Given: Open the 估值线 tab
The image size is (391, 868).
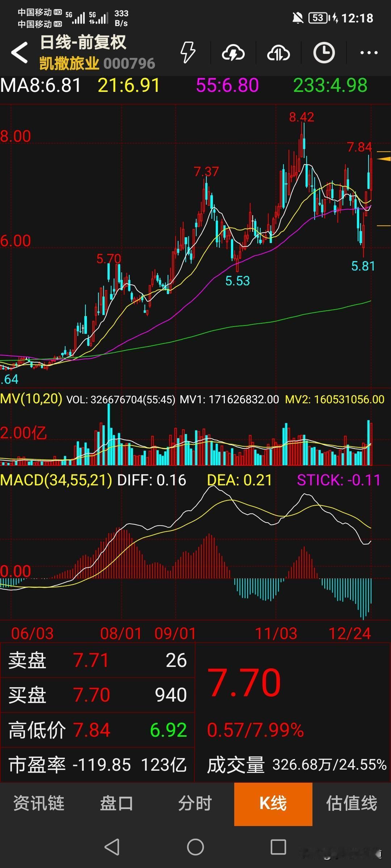Looking at the screenshot, I should tap(352, 803).
